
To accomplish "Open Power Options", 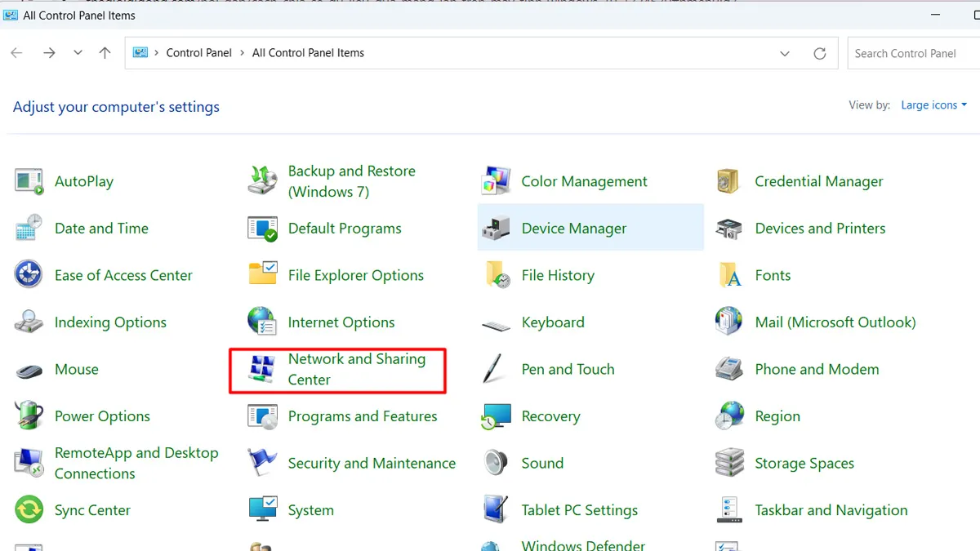I will 102,415.
